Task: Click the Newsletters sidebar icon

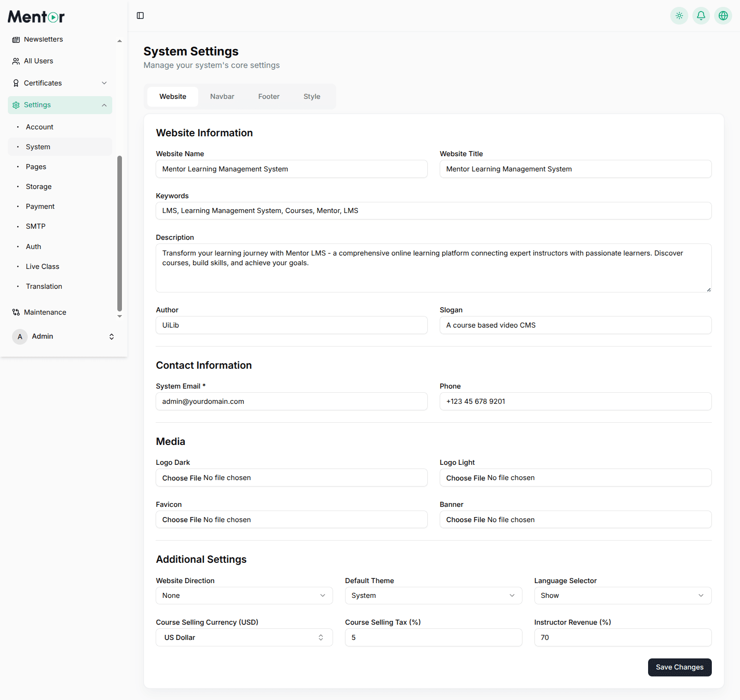Action: tap(16, 40)
